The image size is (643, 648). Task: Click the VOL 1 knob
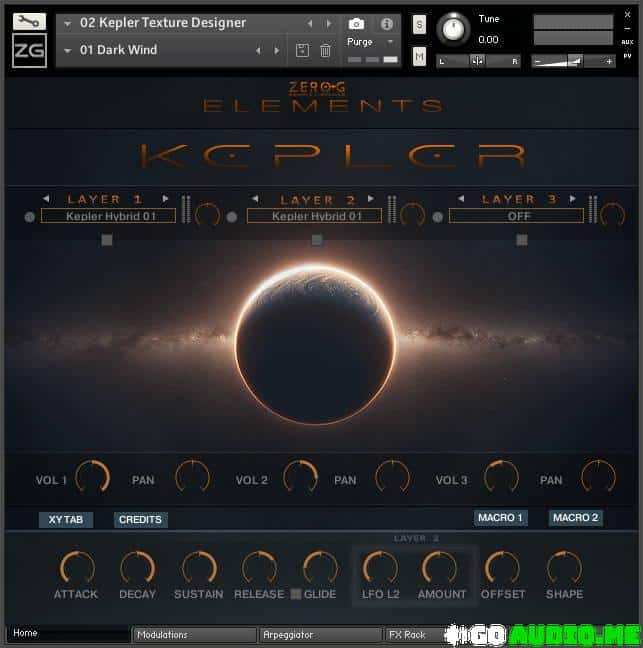coord(93,476)
